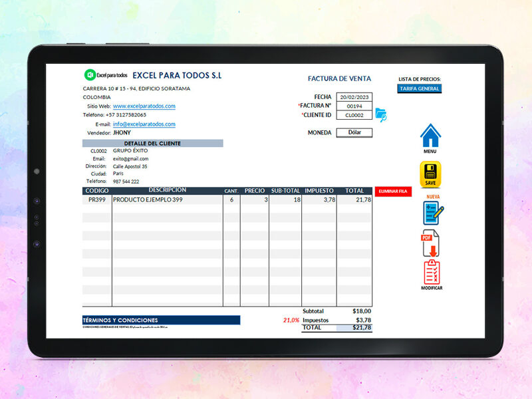This screenshot has height=399, width=532.
Task: Open the www.excelparatodos.com website link
Action: pos(144,106)
